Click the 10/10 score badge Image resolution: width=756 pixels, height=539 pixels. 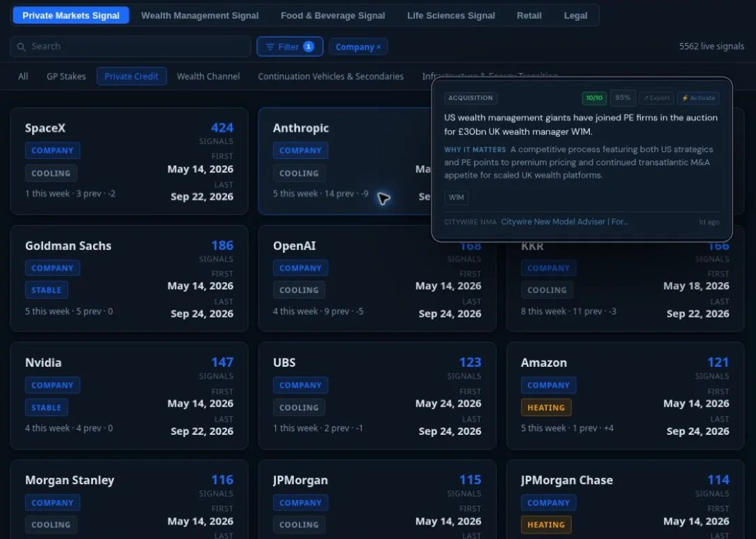(x=594, y=98)
